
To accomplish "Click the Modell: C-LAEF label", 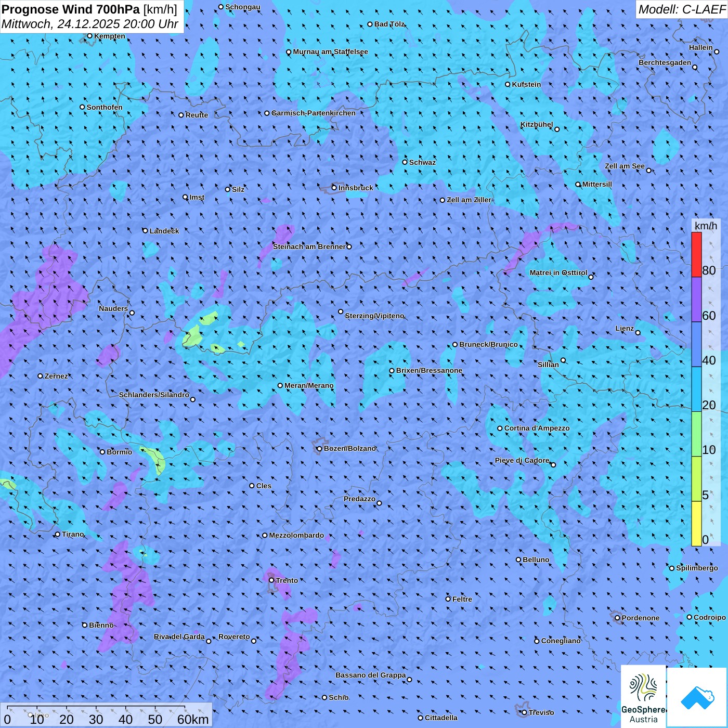I will pos(682,9).
